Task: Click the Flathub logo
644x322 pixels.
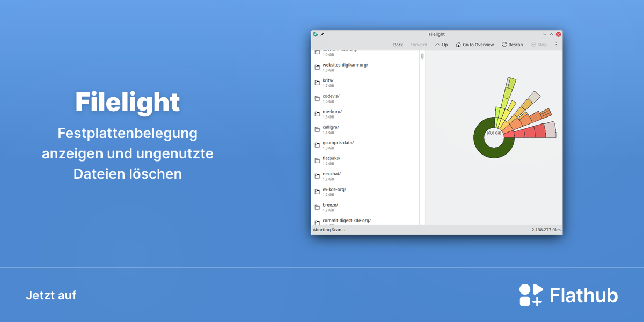Action: click(568, 295)
